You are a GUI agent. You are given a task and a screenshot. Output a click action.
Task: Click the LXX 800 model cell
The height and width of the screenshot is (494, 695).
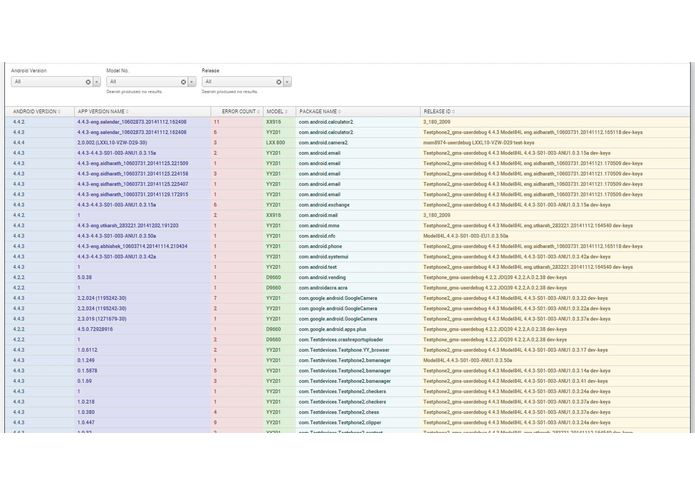[x=280, y=143]
